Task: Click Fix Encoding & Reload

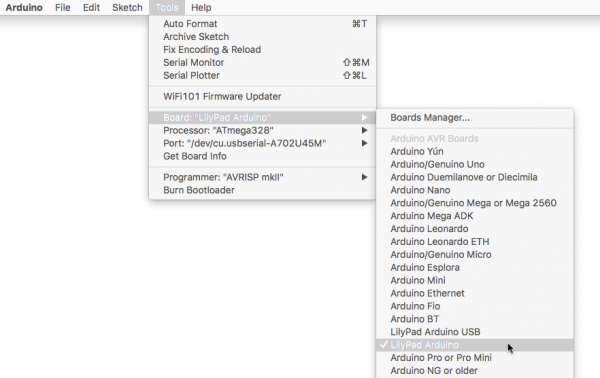Action: (x=262, y=50)
